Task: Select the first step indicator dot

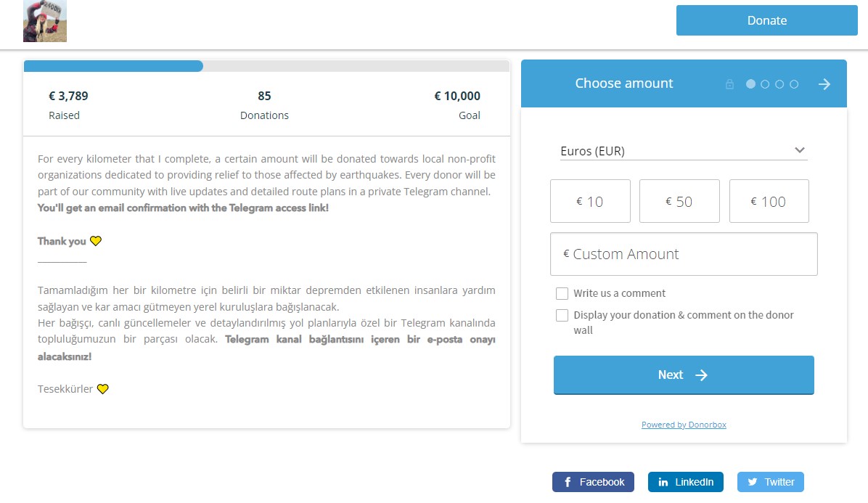Action: pos(750,84)
